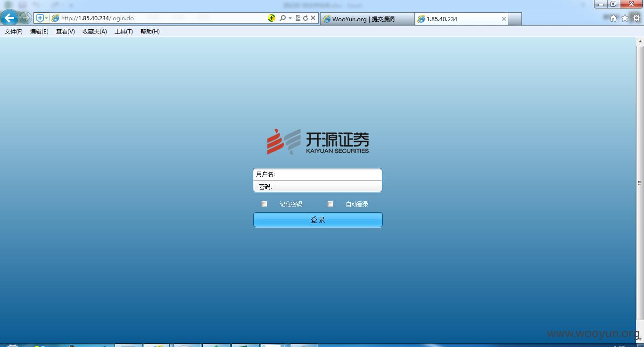Open the 文件(F) menu
Viewport: 644px width, 347px height.
click(14, 32)
